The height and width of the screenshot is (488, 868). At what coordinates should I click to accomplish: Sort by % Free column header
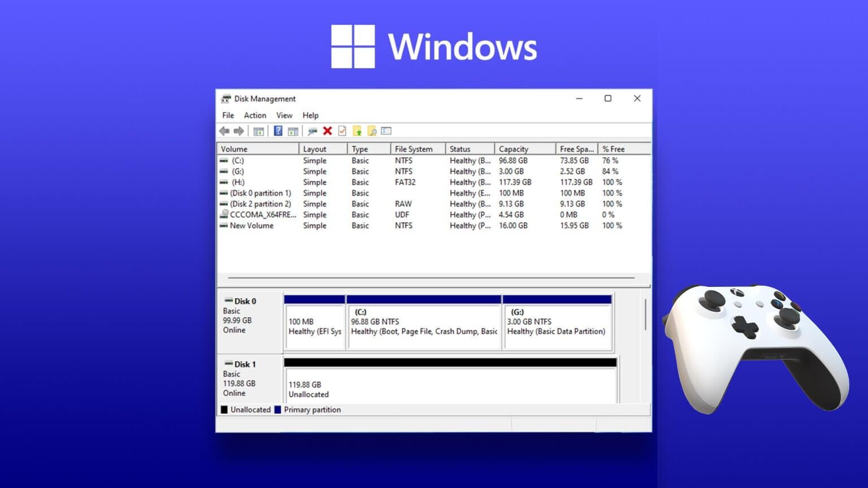(624, 149)
